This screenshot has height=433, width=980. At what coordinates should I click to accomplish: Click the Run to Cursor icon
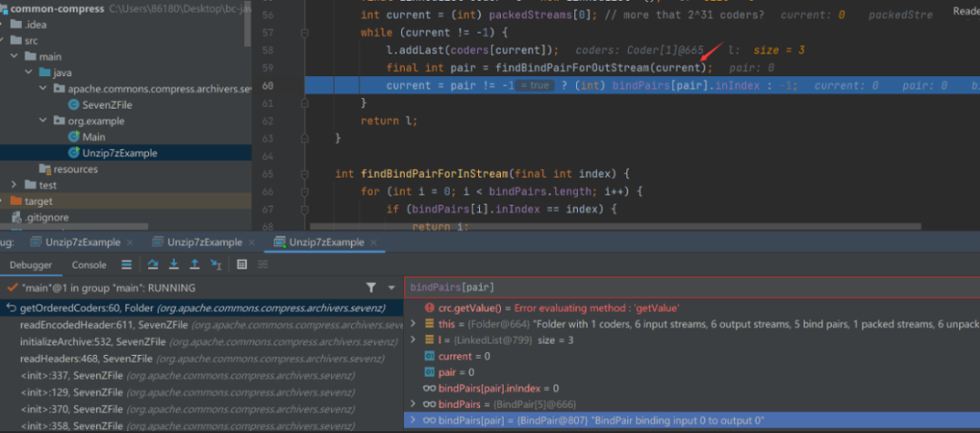216,265
